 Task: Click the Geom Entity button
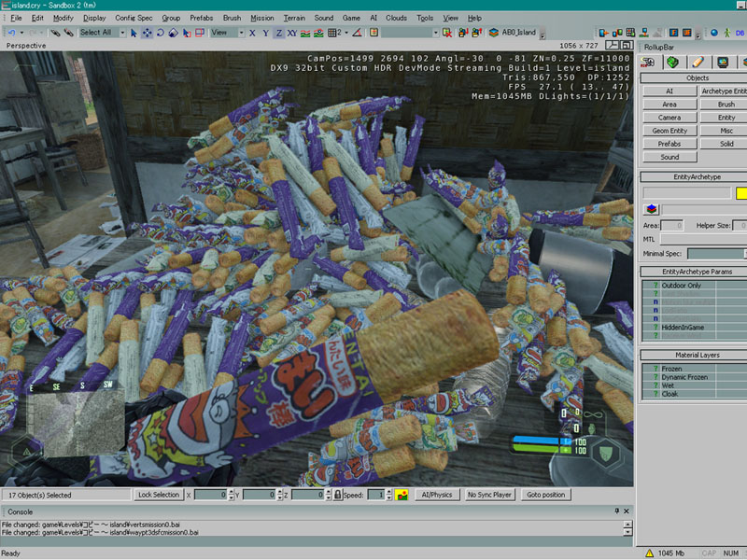click(x=669, y=131)
